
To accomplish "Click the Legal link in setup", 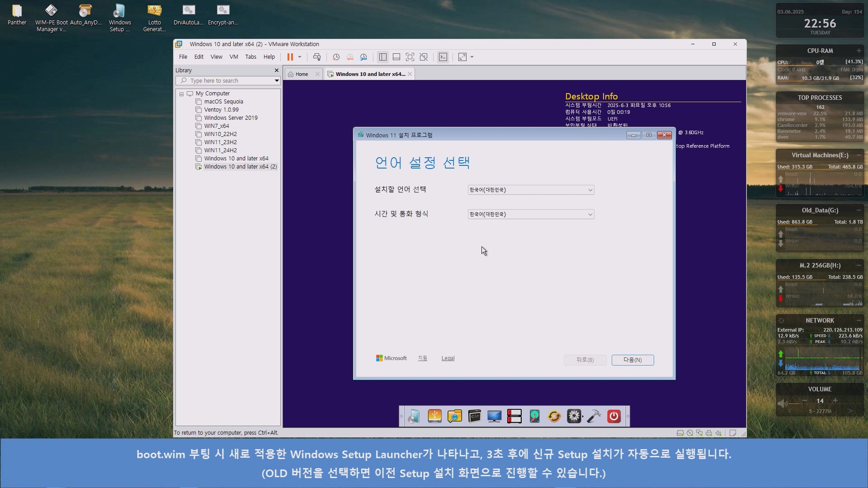I will tap(448, 358).
